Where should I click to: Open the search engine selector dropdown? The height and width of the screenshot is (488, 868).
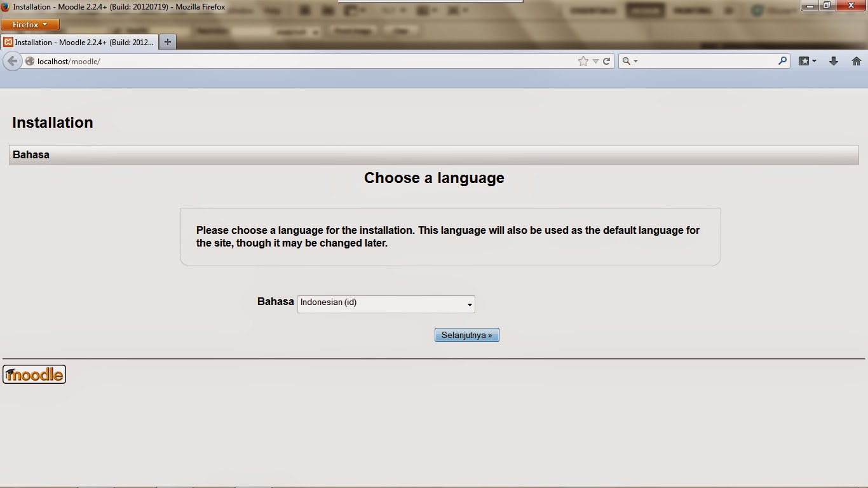630,61
